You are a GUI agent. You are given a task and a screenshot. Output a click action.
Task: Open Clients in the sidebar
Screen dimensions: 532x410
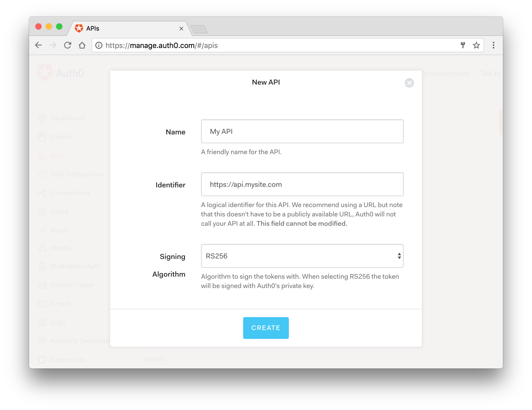[x=55, y=137]
